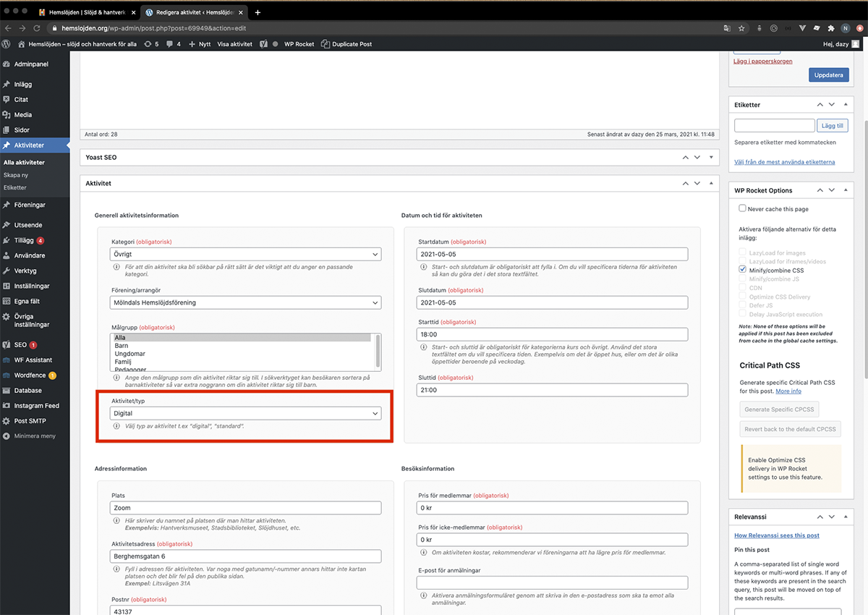Uncheck the Minify/combine CSS option
868x615 pixels.
point(742,270)
